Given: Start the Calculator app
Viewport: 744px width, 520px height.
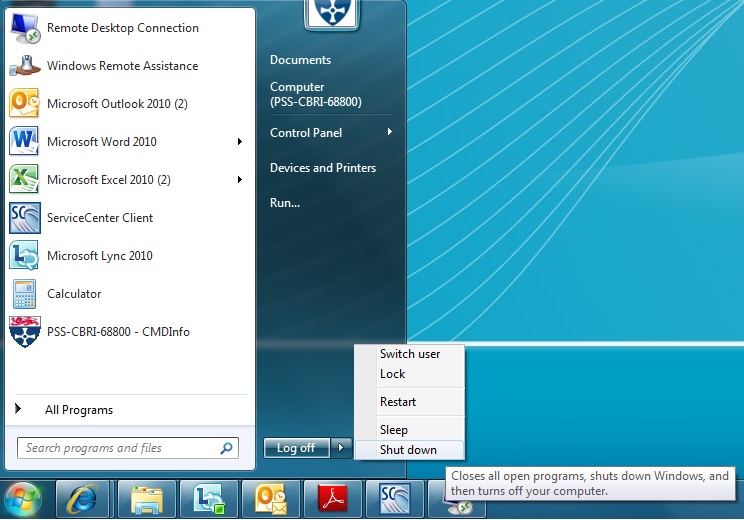Looking at the screenshot, I should tap(74, 294).
